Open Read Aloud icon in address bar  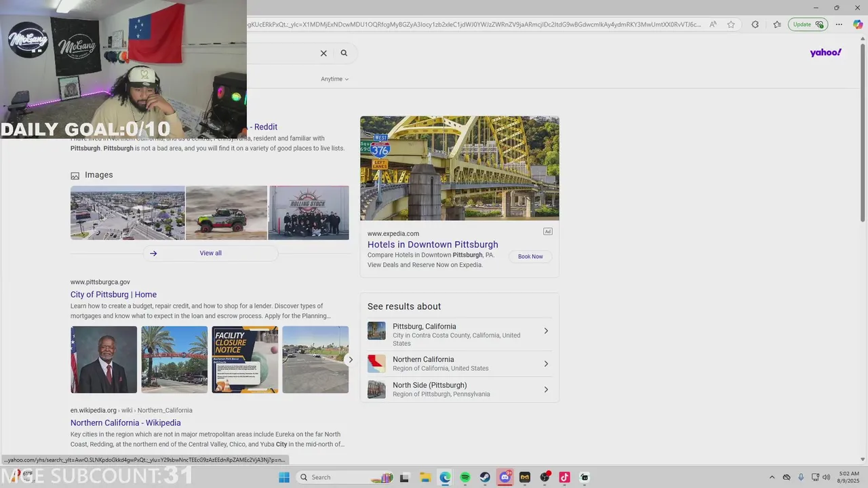713,24
